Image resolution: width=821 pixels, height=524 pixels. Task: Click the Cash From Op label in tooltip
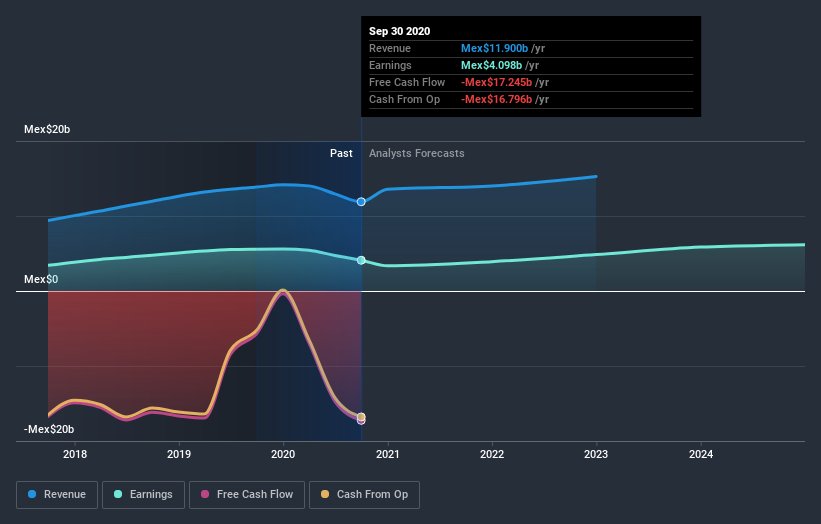(404, 99)
